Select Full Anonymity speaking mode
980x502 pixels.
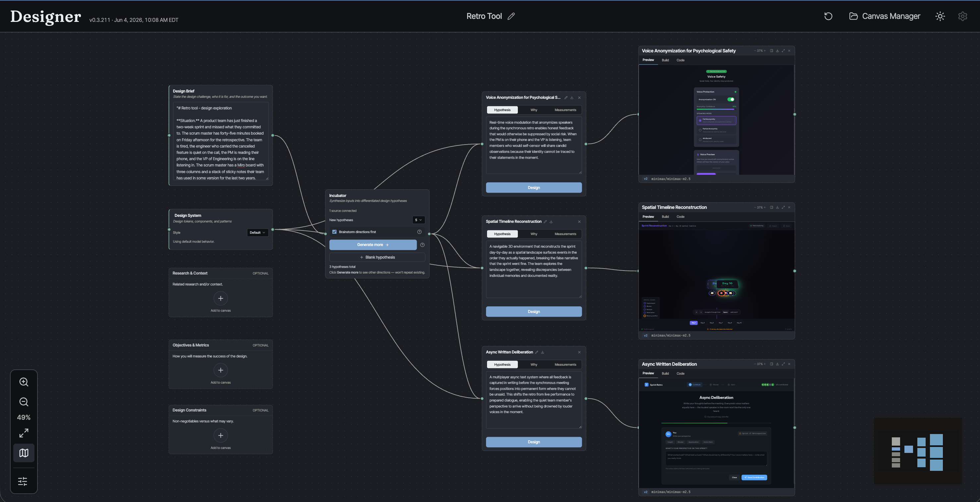pyautogui.click(x=716, y=120)
